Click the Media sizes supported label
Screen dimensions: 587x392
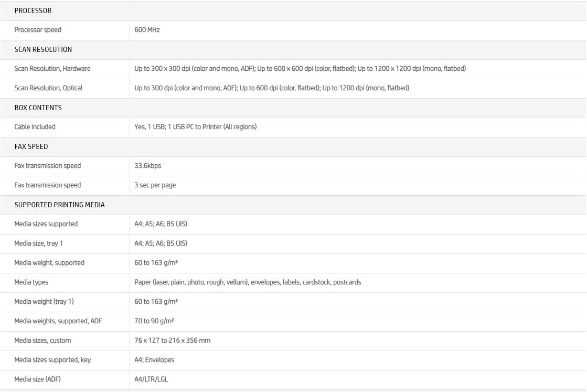46,224
